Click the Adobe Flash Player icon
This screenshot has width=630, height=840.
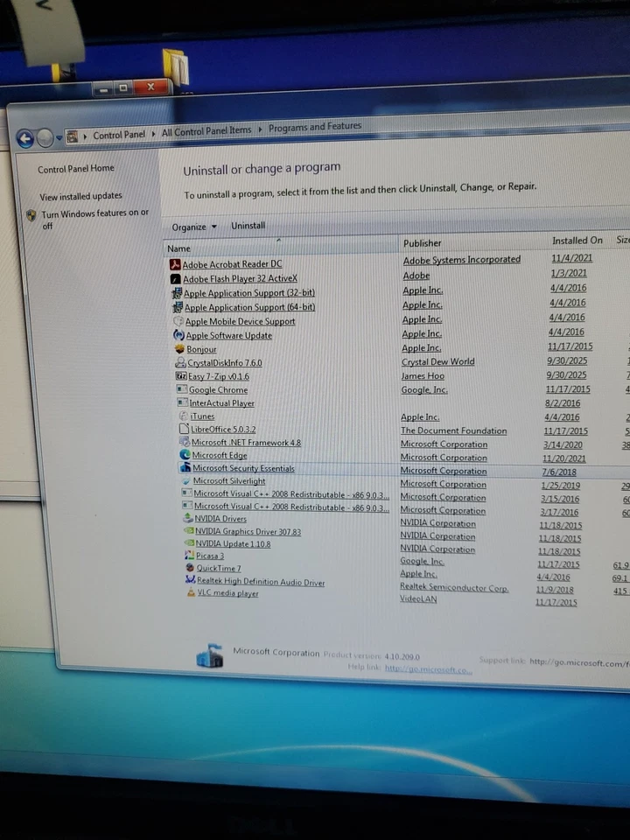coord(175,279)
